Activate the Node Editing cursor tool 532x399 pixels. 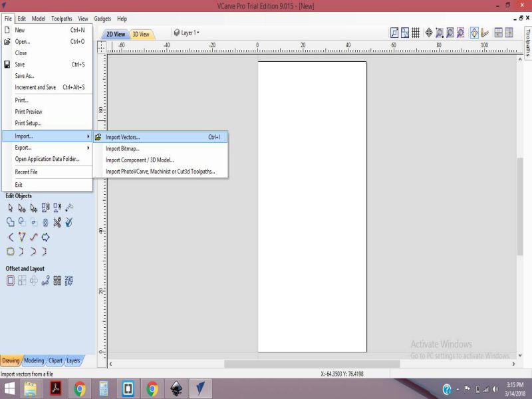[x=22, y=207]
